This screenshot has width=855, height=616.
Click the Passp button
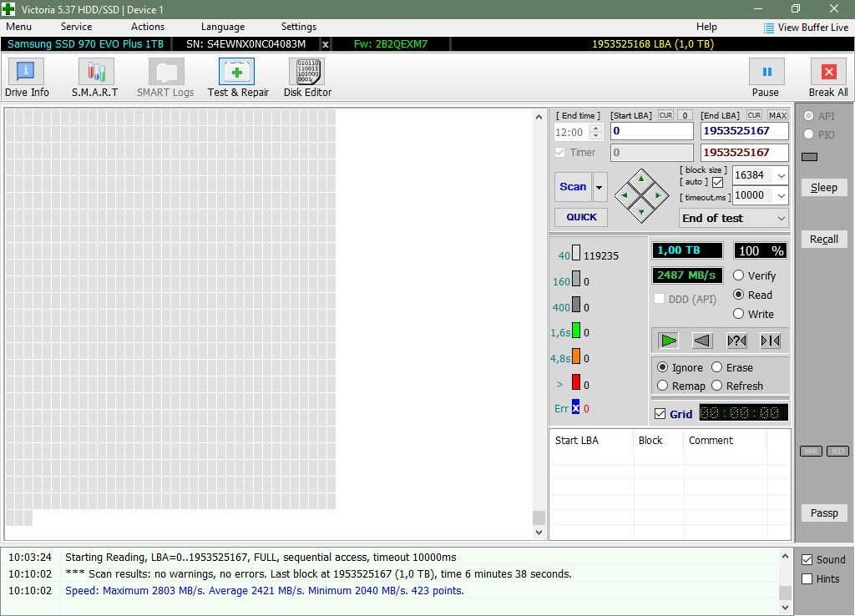(823, 513)
